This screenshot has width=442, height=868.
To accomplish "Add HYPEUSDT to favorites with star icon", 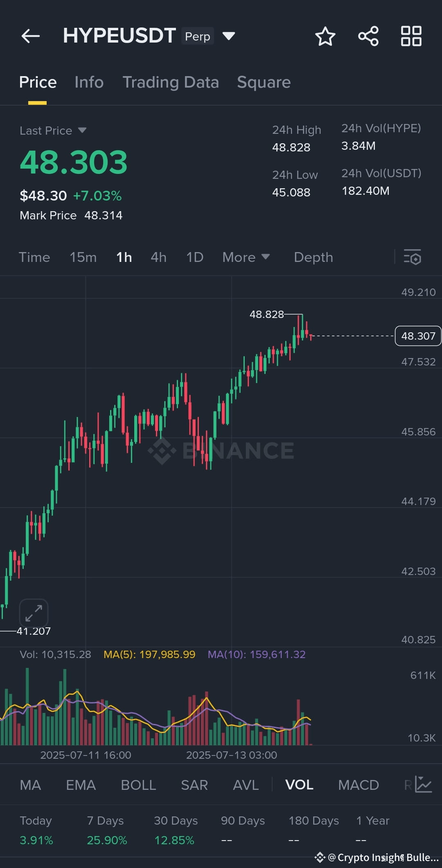I will click(325, 36).
